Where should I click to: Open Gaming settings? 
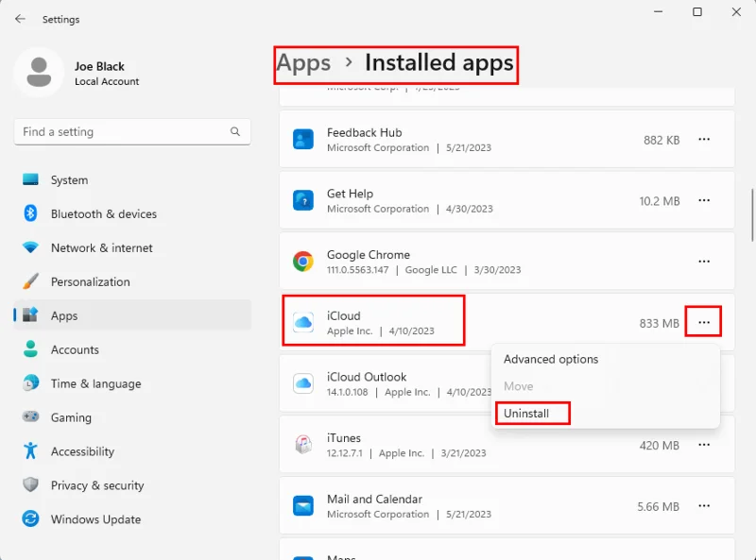coord(132,417)
